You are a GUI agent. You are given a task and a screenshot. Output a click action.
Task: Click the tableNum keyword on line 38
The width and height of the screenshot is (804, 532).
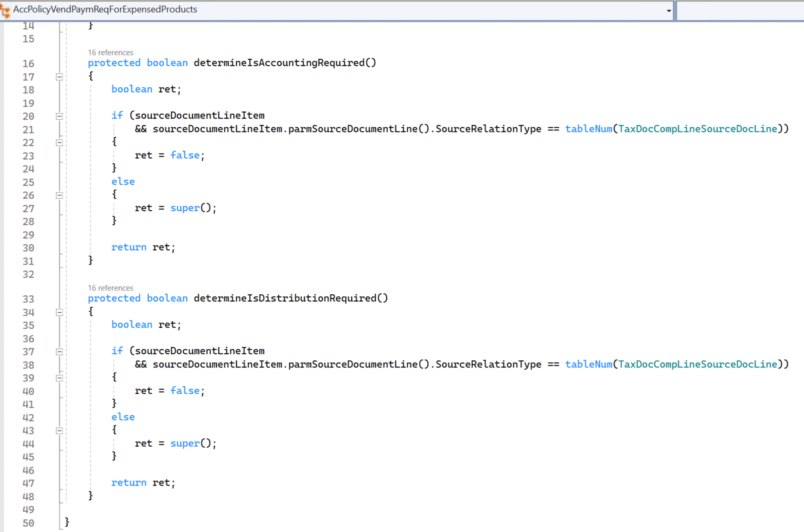click(x=588, y=364)
